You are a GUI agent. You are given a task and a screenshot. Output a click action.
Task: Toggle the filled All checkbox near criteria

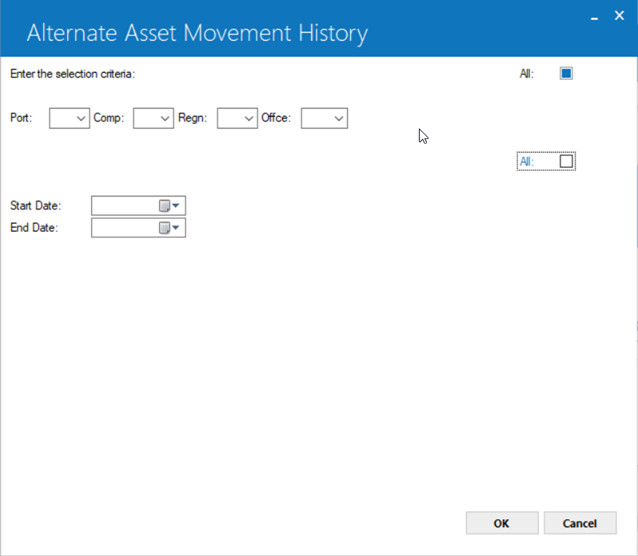pyautogui.click(x=566, y=74)
